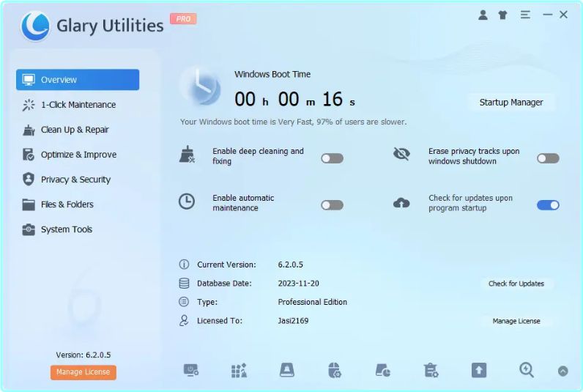Click the upward arrow update icon in bottom toolbar

(478, 371)
